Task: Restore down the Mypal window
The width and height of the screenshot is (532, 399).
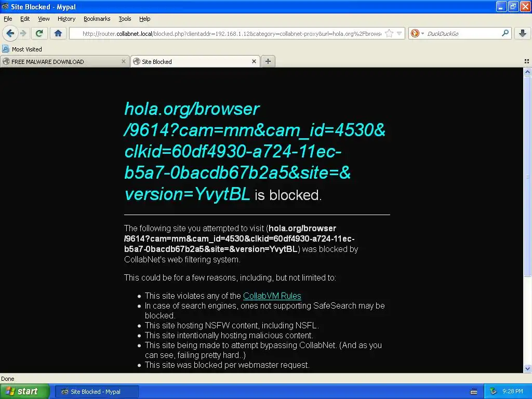Action: coord(513,6)
